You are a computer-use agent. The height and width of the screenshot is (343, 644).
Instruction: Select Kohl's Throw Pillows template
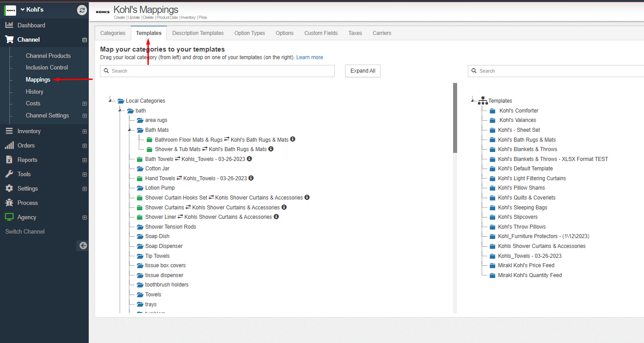tap(522, 227)
